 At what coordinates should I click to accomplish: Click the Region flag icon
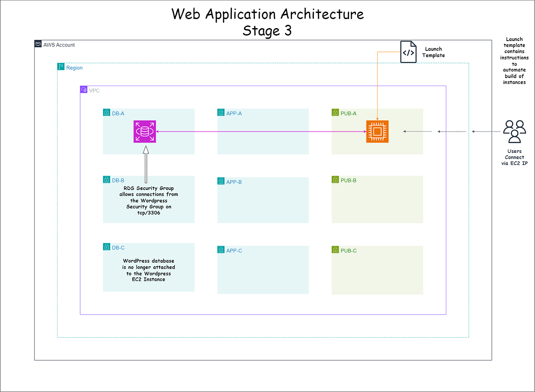[61, 66]
